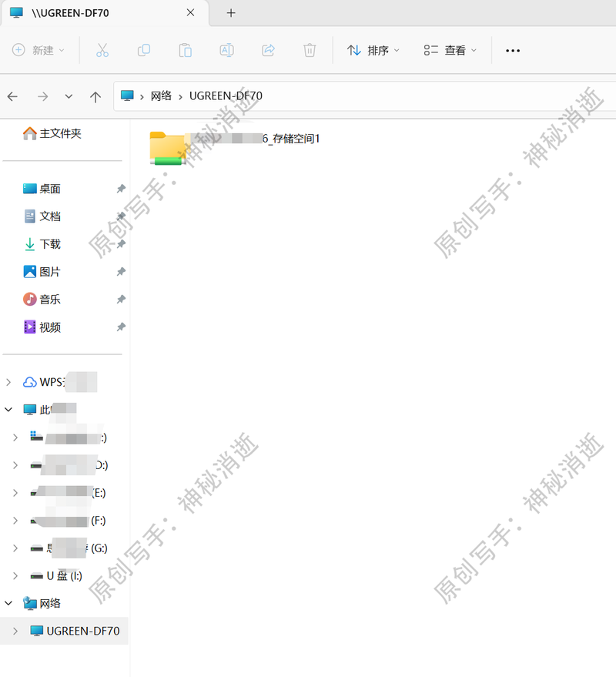Click 网络 in the address breadcrumb
This screenshot has width=616, height=677.
point(161,96)
